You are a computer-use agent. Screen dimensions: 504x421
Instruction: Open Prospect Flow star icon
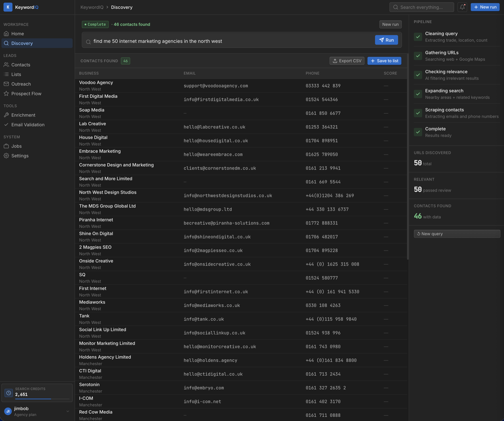[6, 93]
